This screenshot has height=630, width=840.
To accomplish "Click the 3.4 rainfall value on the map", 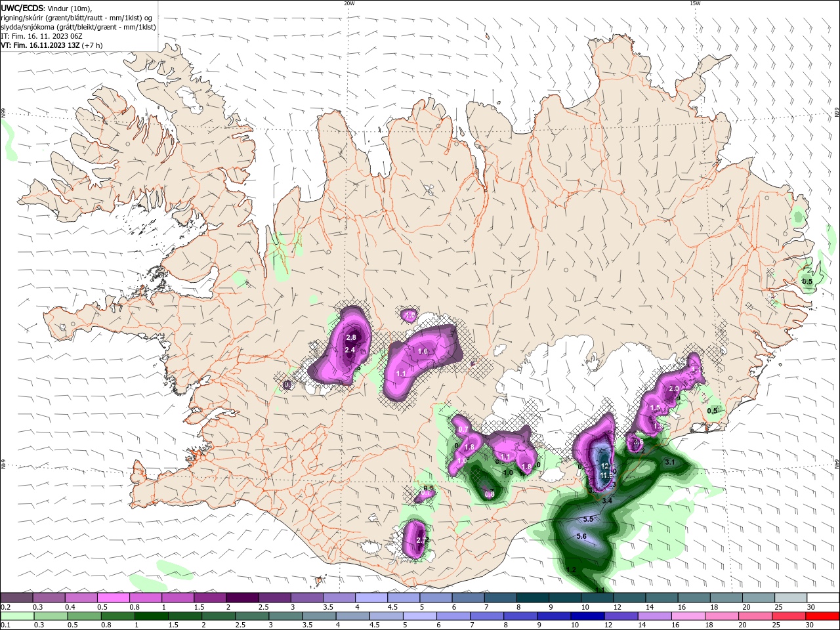I will click(x=607, y=501).
